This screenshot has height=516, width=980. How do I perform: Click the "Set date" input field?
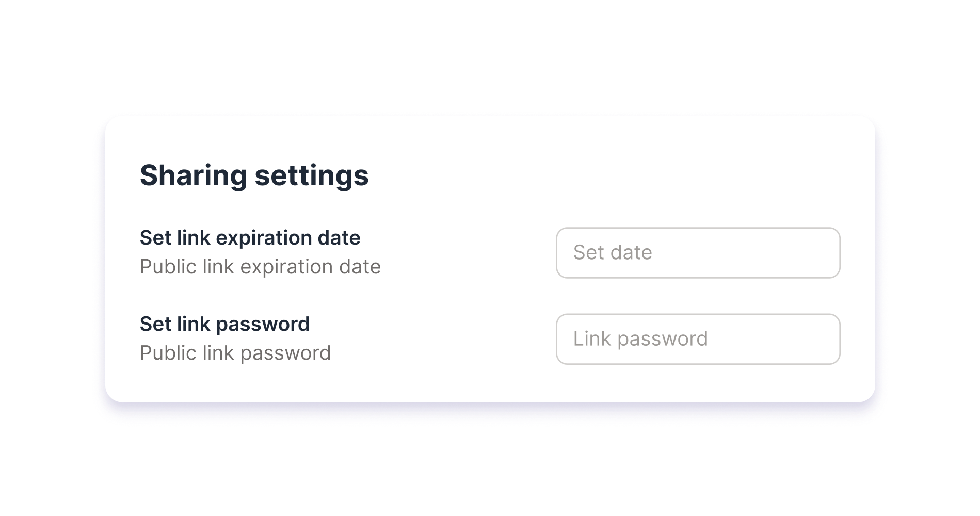[698, 253]
